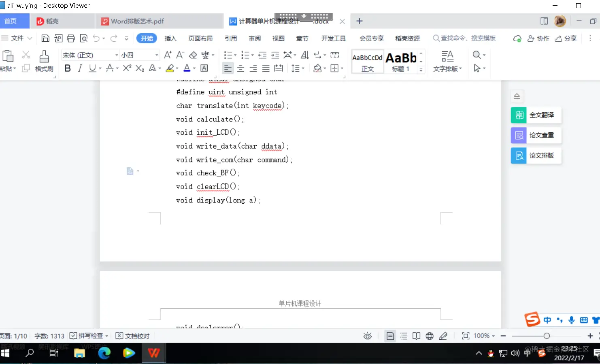Click 文档校对 document proofreading
600x364 pixels.
(133, 336)
